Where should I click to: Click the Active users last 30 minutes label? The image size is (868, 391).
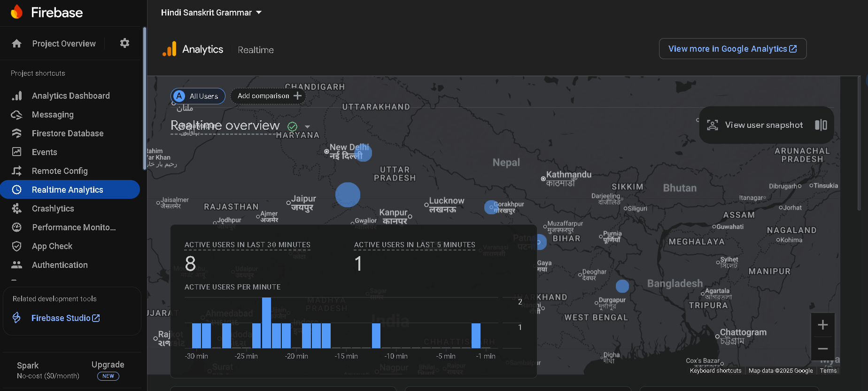click(248, 245)
